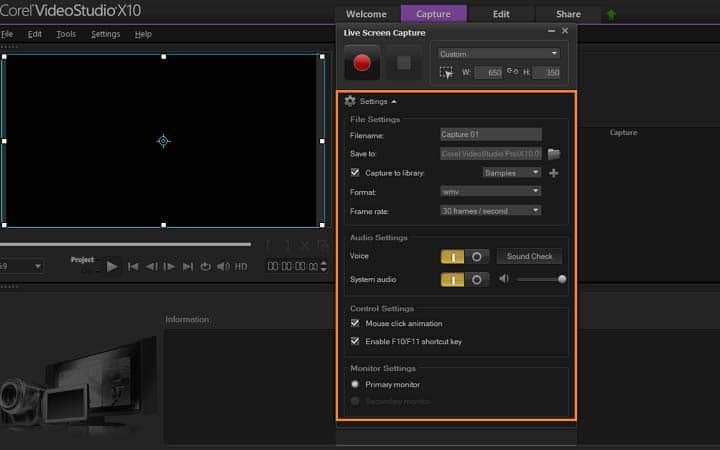720x450 pixels.
Task: Click the green upload arrow icon
Action: point(611,15)
